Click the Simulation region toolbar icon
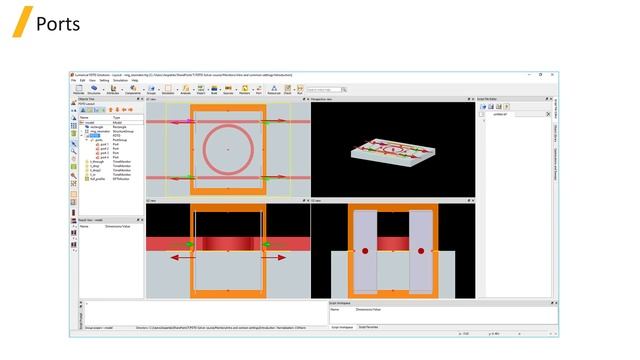Screen dimensions: 640x360 (168, 89)
